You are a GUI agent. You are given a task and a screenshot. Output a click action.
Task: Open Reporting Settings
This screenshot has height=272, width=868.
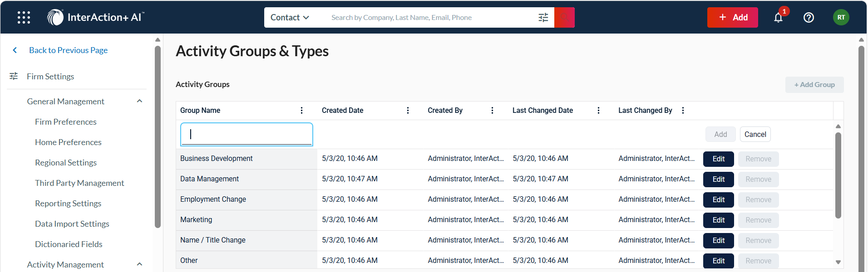point(68,203)
